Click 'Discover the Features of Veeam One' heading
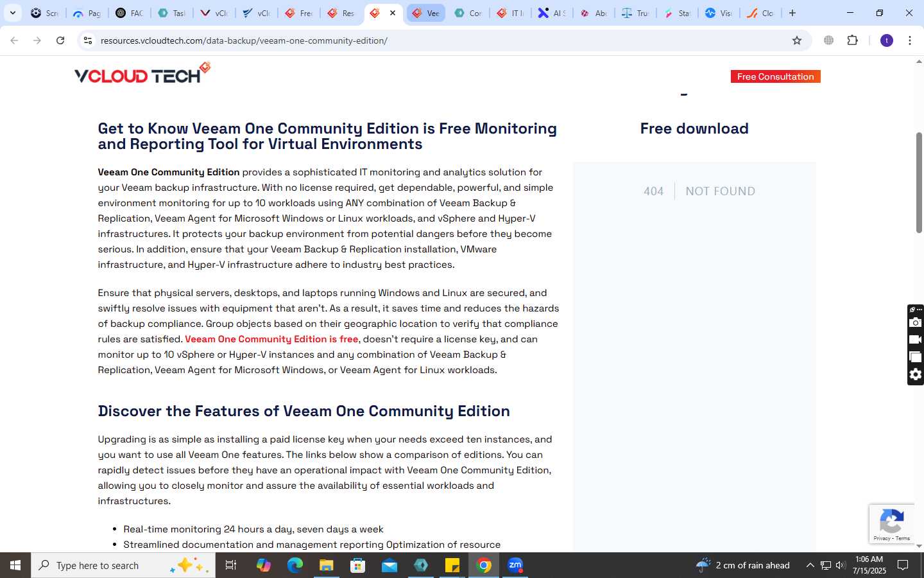Viewport: 924px width, 578px height. [304, 411]
